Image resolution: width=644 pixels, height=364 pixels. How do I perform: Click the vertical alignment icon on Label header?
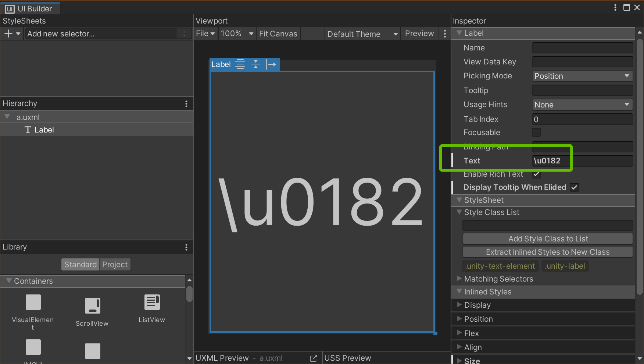(255, 64)
